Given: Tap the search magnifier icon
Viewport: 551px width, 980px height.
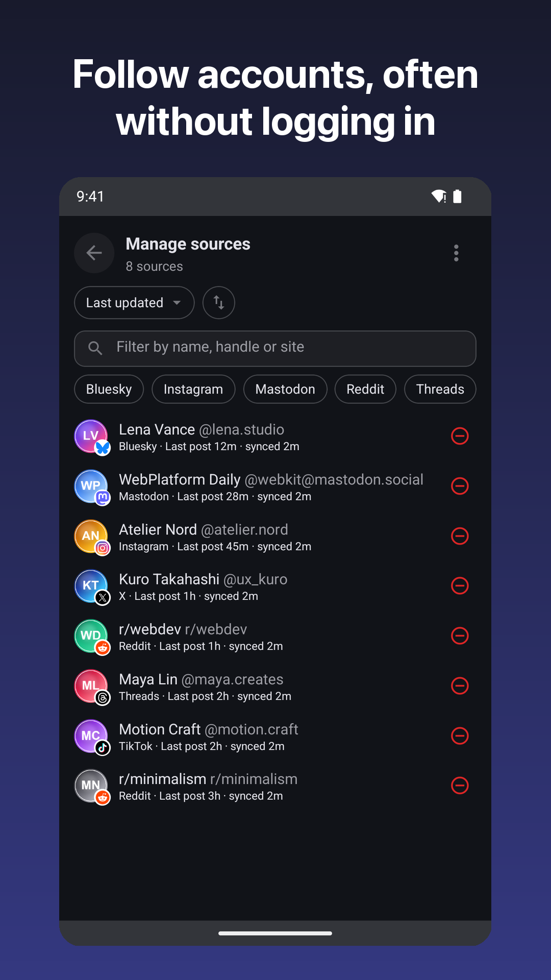Looking at the screenshot, I should 95,348.
